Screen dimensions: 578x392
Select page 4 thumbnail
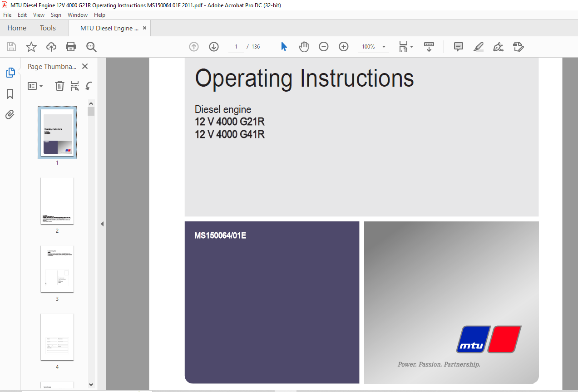point(57,337)
